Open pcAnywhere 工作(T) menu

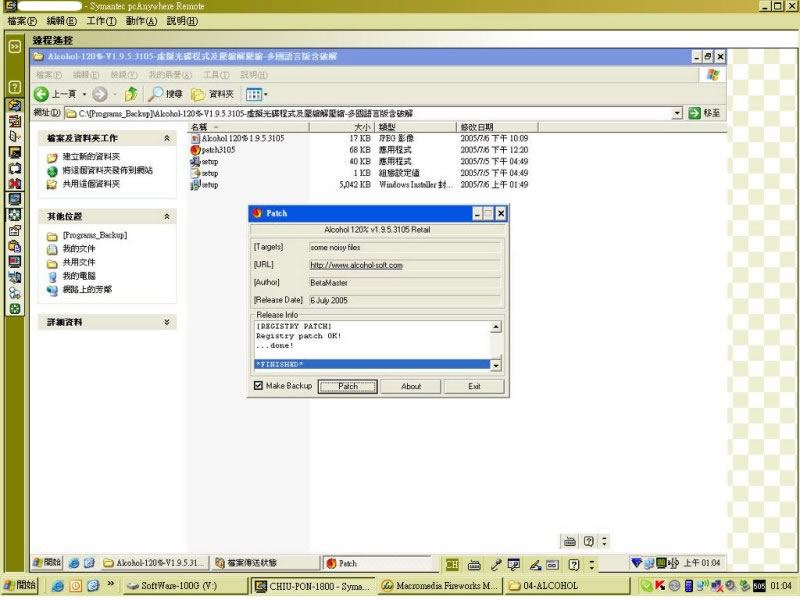click(101, 21)
